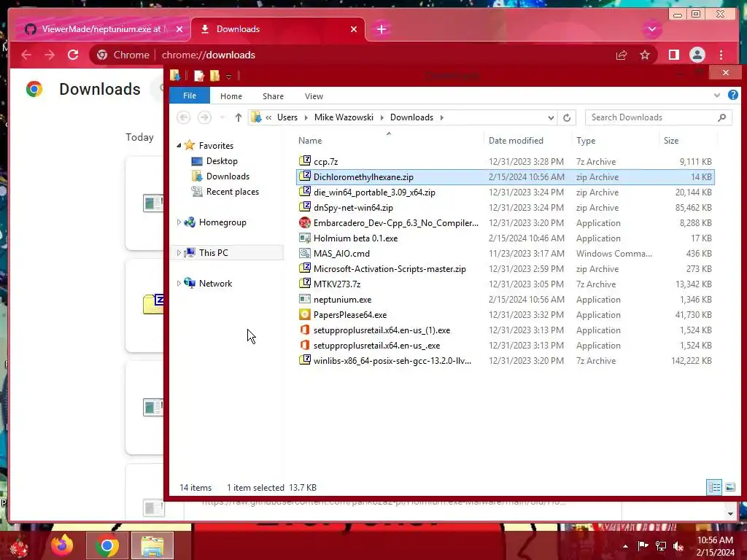Expand the Explorer ribbon chevron
Screen dimensions: 747x560
click(717, 96)
